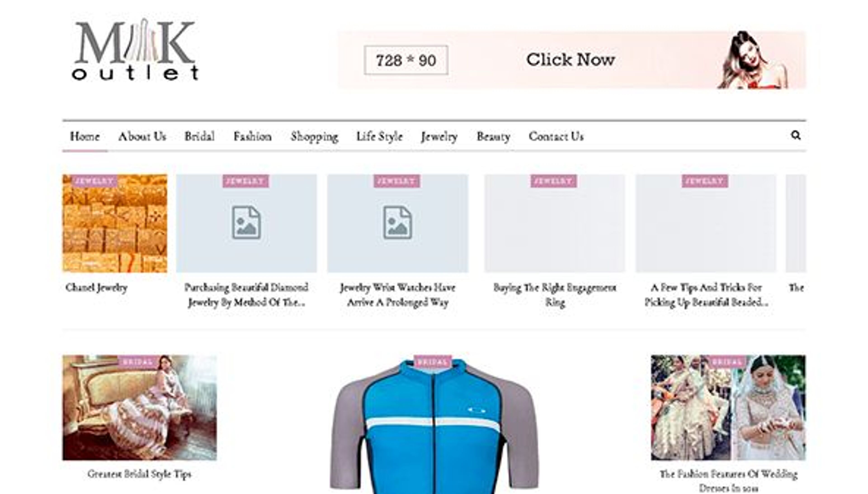Click Bridal tag on wedding dresses photo
The height and width of the screenshot is (494, 868).
[x=726, y=362]
